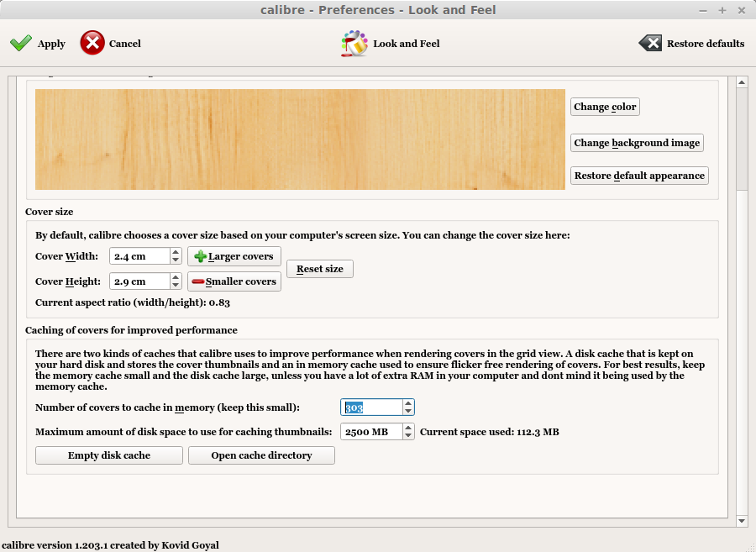Screen dimensions: 756x552
Task: Increase maximum disk cache size
Action: [x=408, y=428]
